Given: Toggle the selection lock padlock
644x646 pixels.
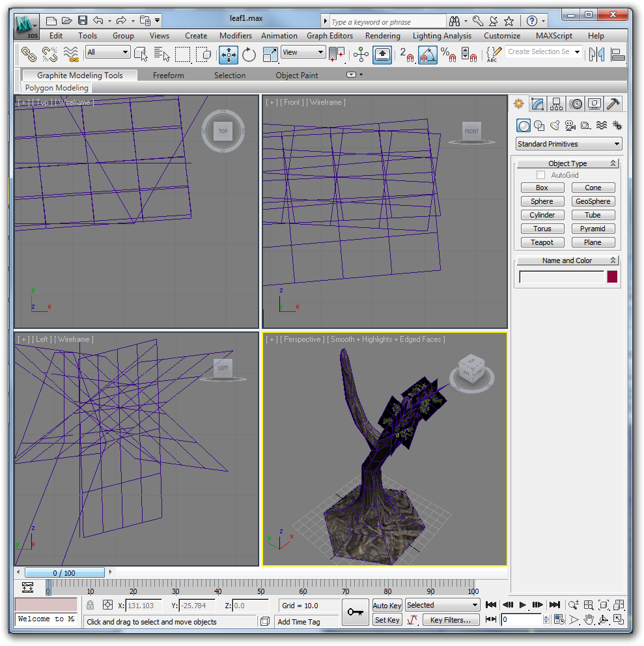Looking at the screenshot, I should point(91,606).
